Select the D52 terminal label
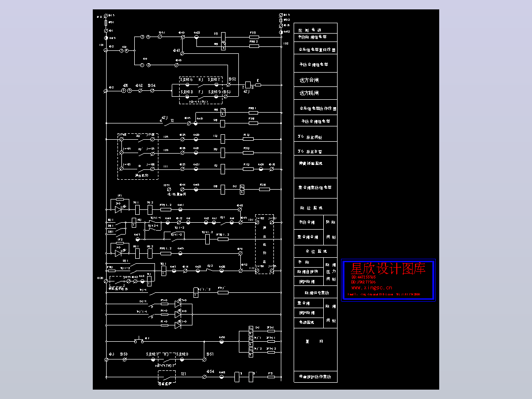The image size is (532, 399). click(232, 79)
